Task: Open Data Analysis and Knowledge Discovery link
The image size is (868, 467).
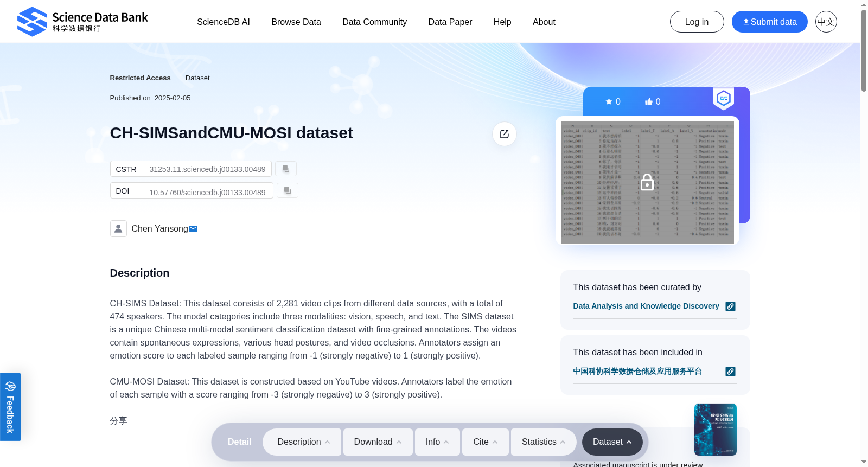Action: [x=646, y=306]
